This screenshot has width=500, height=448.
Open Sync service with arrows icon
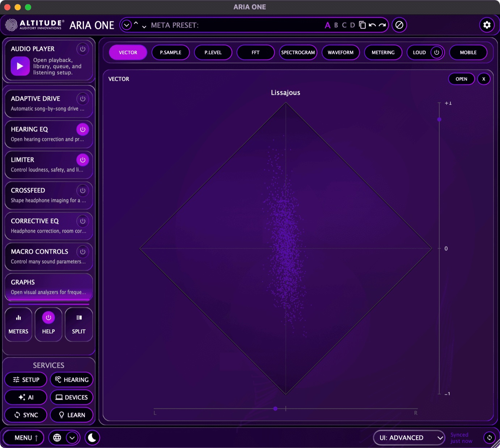point(26,415)
